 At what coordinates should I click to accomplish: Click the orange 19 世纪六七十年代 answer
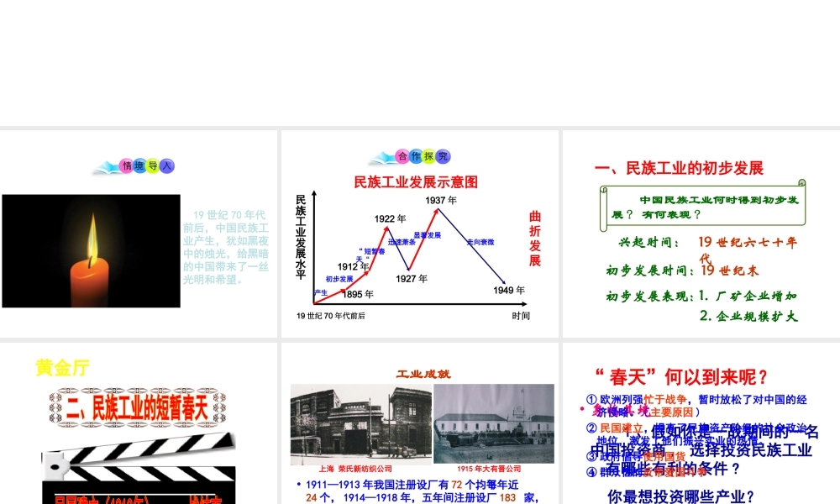point(748,249)
